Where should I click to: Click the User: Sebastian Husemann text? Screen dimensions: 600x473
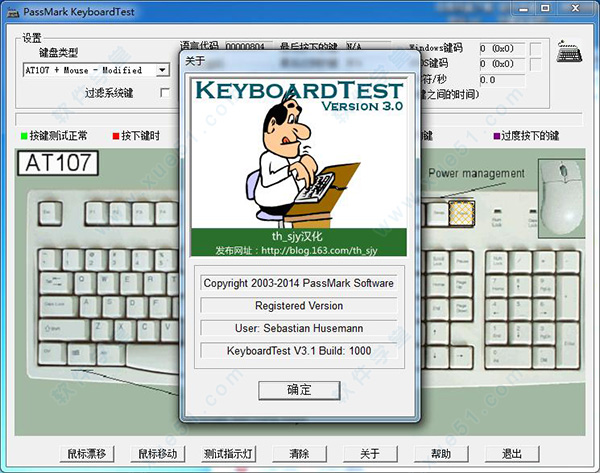coord(299,328)
